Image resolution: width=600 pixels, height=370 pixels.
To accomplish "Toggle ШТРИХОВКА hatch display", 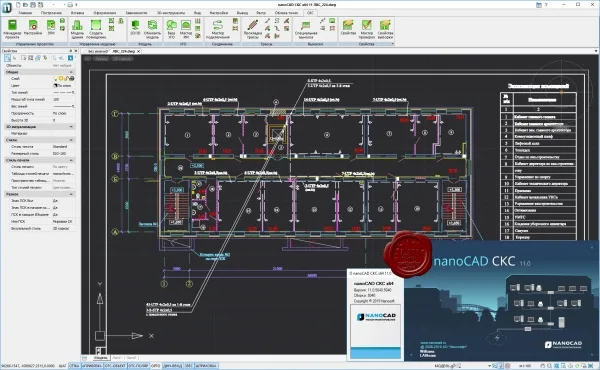I will 207,366.
